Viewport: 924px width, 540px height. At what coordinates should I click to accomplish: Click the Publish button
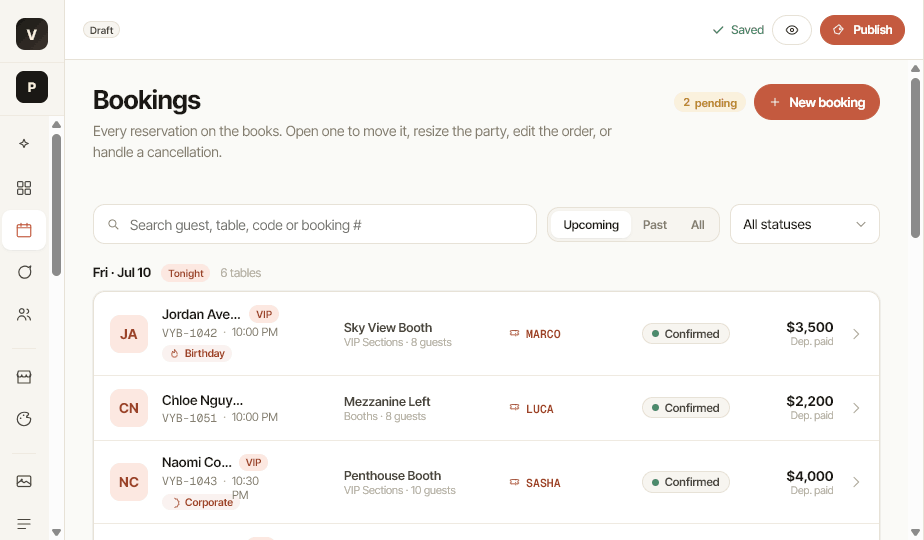[862, 30]
